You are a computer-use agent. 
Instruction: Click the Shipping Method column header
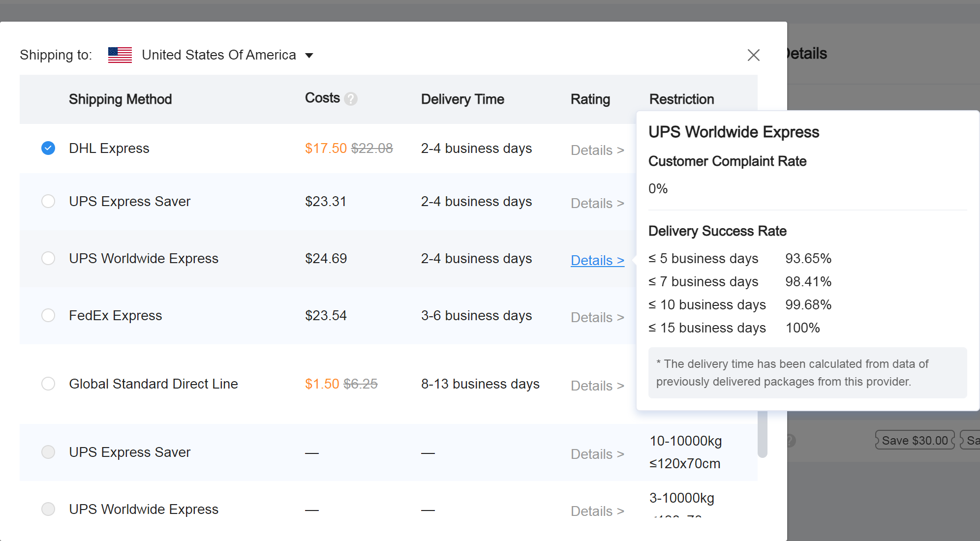[120, 99]
